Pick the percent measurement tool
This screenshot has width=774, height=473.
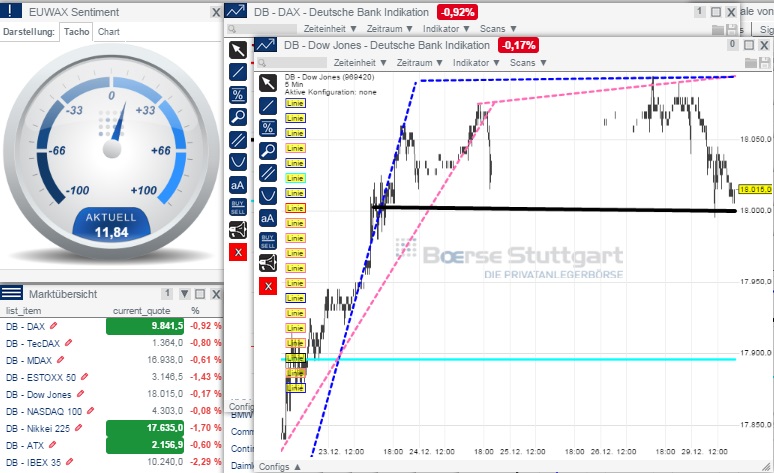tap(267, 127)
